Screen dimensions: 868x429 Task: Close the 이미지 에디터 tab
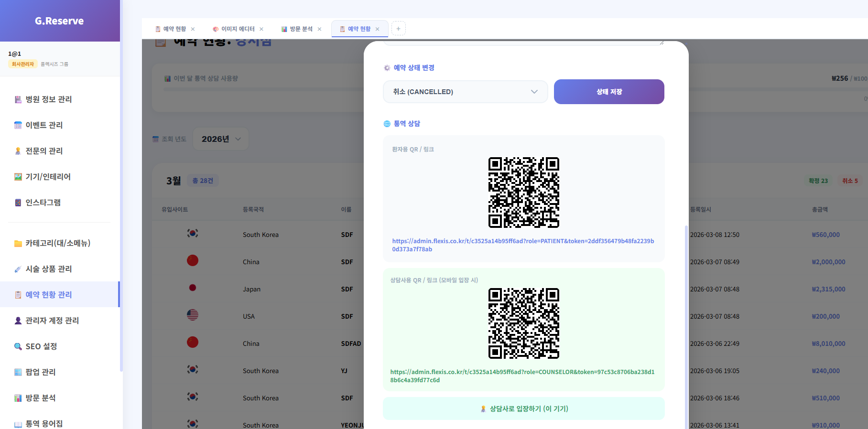(261, 29)
